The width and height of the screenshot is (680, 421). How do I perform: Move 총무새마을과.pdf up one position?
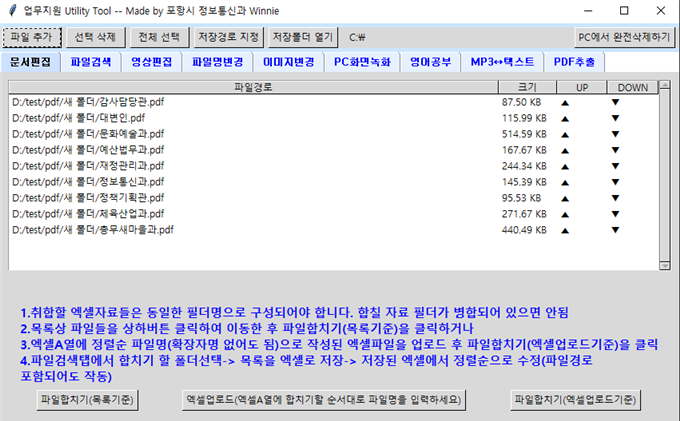click(x=564, y=230)
